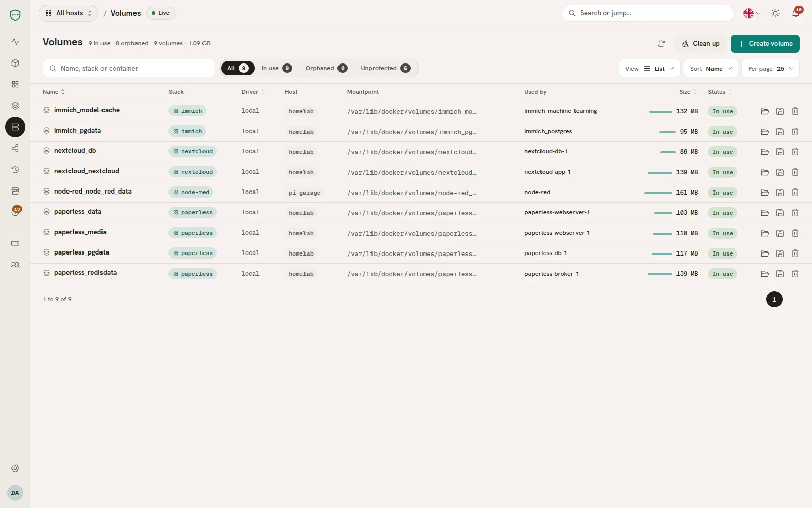Screen dimensions: 812x508
Task: Open the Sort Name dropdown
Action: (x=710, y=69)
